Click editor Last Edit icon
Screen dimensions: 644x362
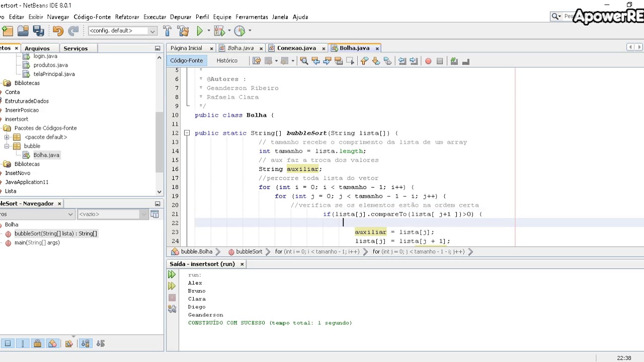coord(257,61)
